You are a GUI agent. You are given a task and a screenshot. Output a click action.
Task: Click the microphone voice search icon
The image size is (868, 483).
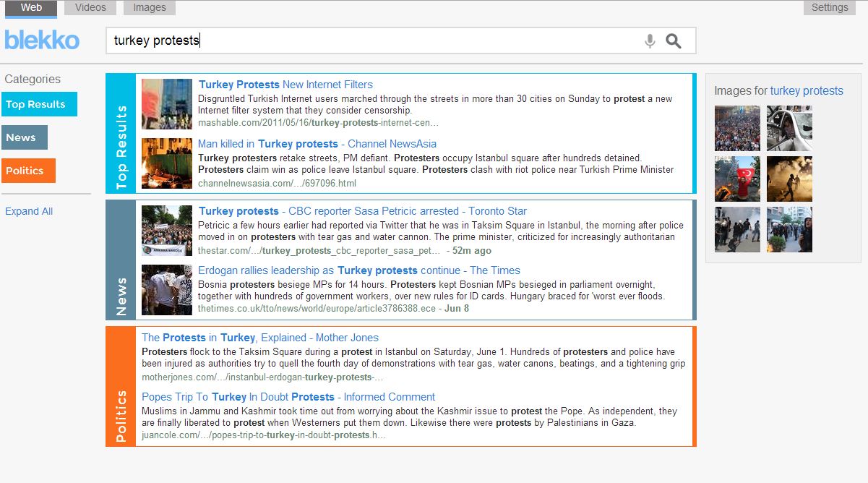point(650,41)
